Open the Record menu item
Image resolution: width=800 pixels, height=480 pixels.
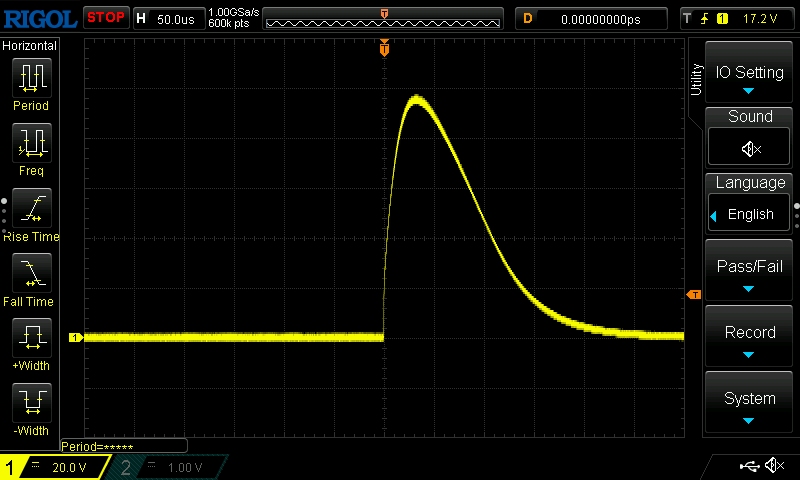[749, 339]
